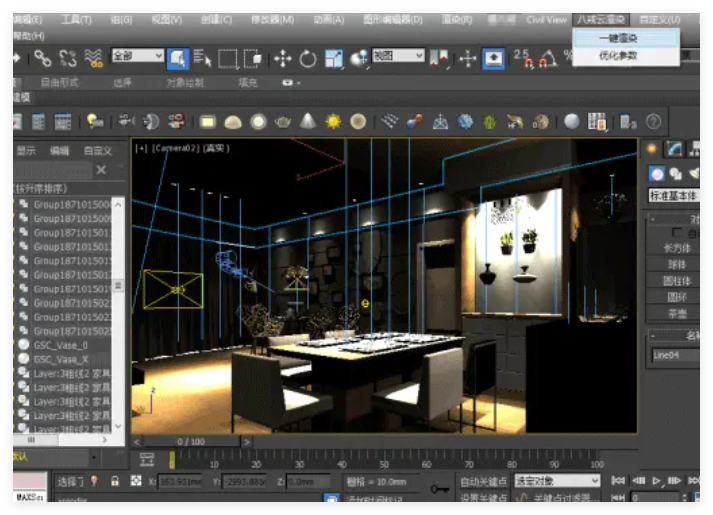Click Use Pivot Point Center icon
The height and width of the screenshot is (515, 713).
[439, 59]
